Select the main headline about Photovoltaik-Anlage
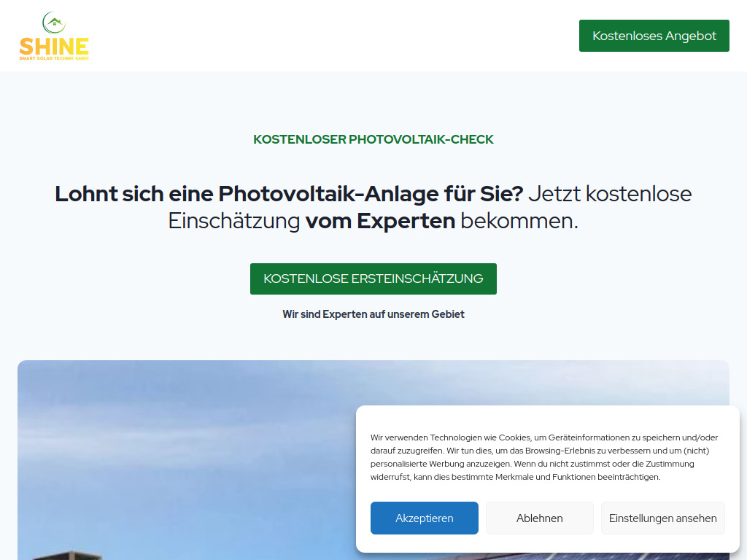Viewport: 747px width, 560px height. [289, 194]
